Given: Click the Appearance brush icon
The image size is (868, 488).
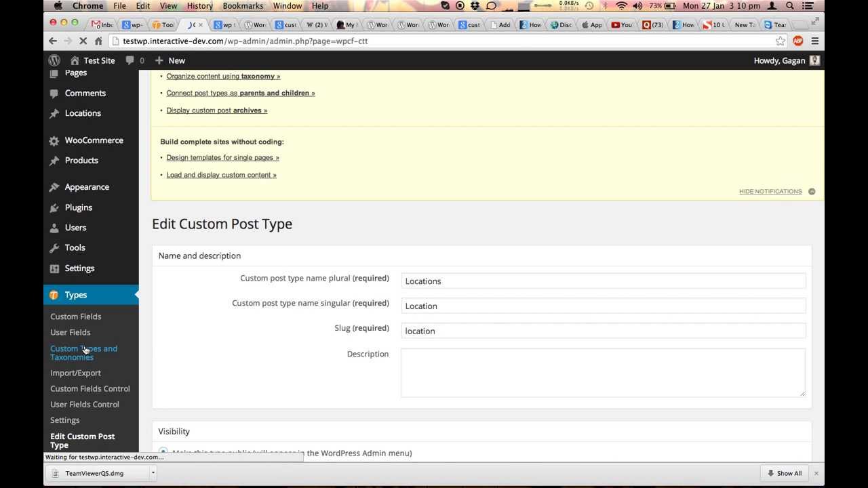Looking at the screenshot, I should pyautogui.click(x=54, y=187).
